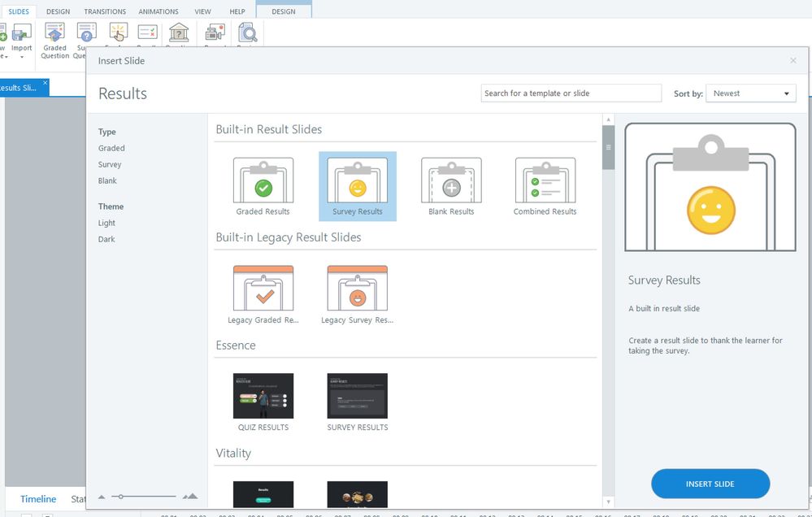This screenshot has height=517, width=812.
Task: Click the Results slide icon in ribbon
Action: (147, 33)
